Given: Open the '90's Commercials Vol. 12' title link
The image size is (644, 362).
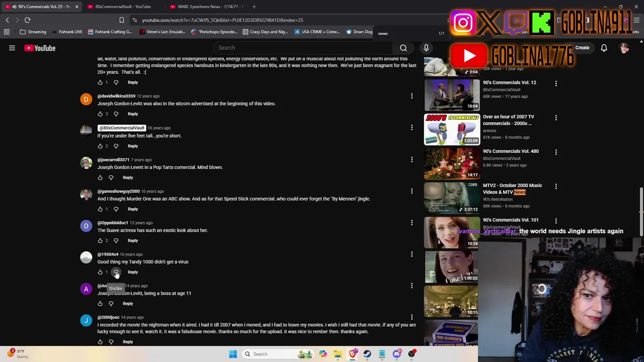Looking at the screenshot, I should click(509, 82).
